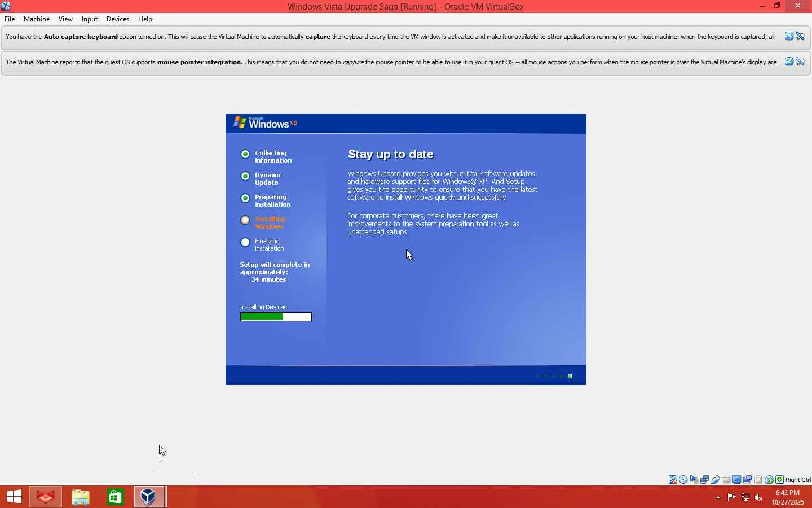Suppress future mouse pointer integration messages
The image size is (812, 508).
click(800, 62)
